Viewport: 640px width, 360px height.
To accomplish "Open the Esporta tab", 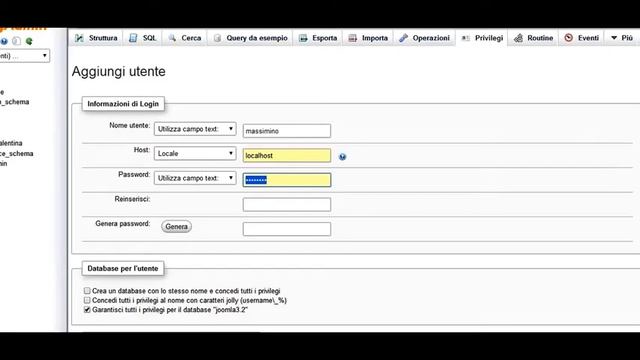I will click(x=318, y=38).
